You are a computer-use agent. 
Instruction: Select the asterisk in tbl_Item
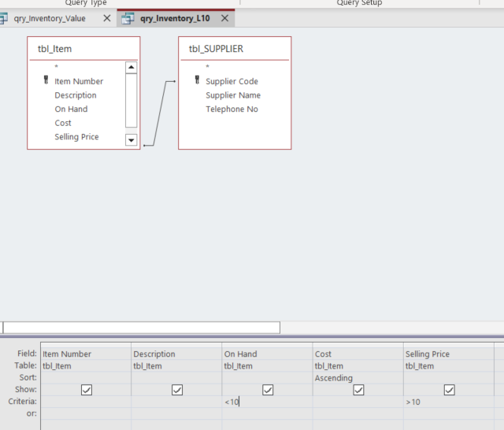pos(56,66)
